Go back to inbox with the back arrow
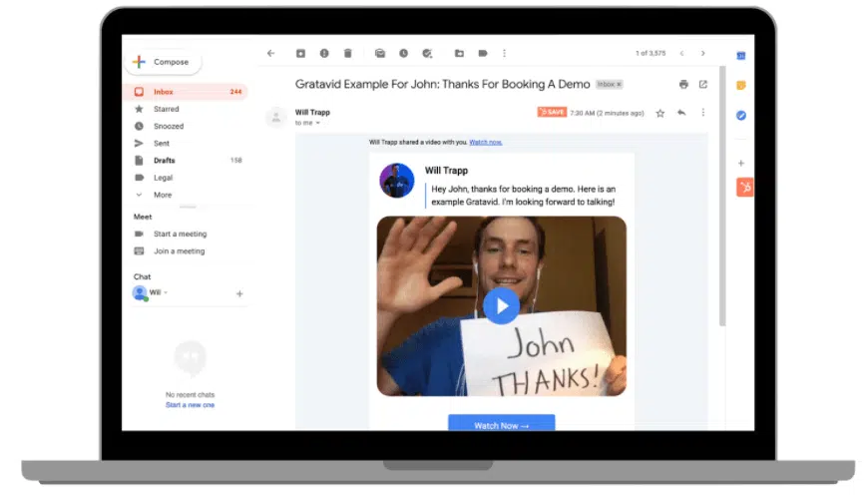 click(270, 53)
